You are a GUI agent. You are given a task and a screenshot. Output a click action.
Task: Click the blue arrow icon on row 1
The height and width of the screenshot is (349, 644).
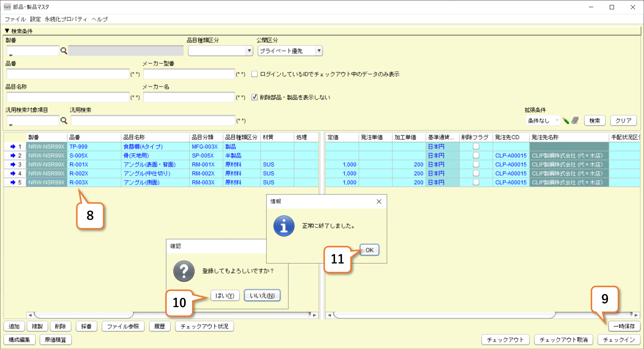click(13, 147)
